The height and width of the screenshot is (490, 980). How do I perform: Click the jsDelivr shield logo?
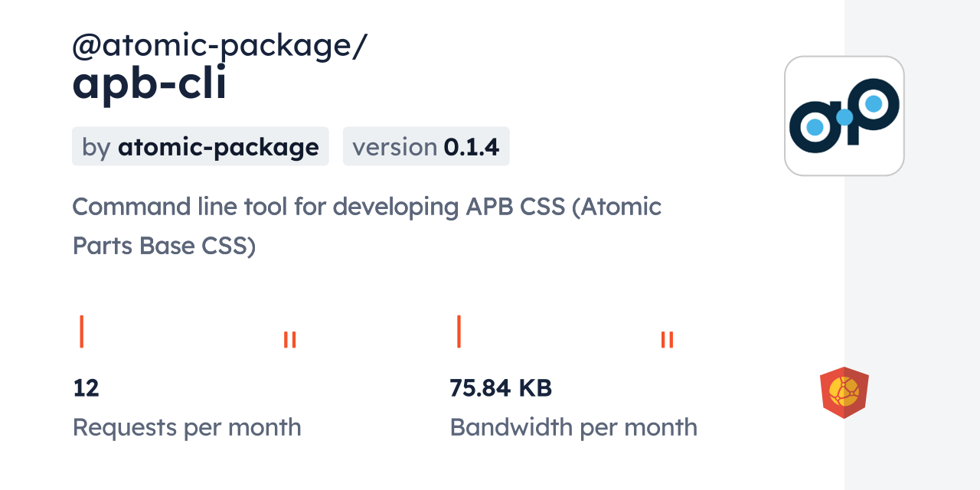click(x=844, y=392)
